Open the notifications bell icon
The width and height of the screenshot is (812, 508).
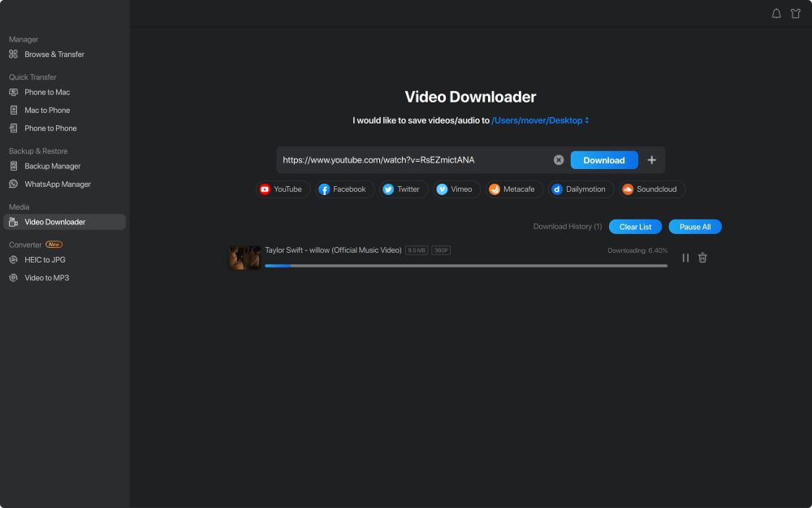click(776, 14)
